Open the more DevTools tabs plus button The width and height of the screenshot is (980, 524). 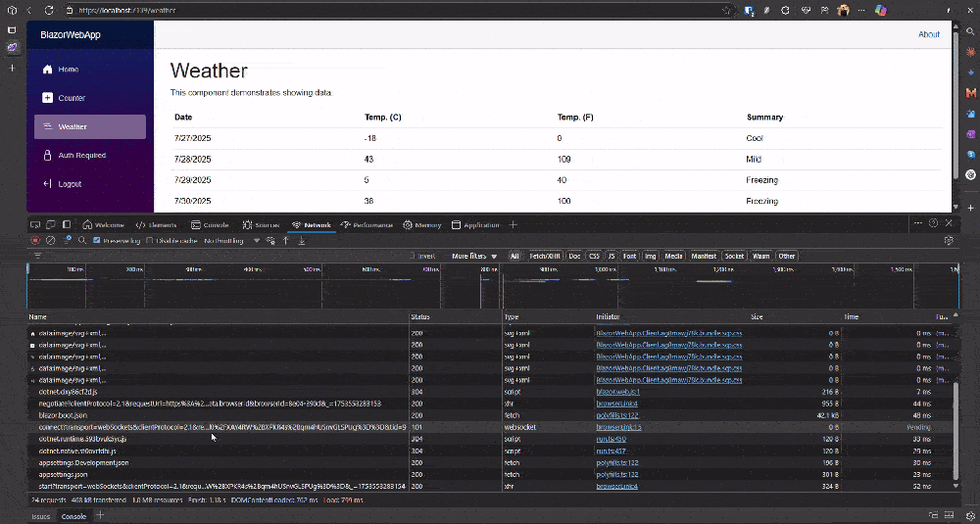point(514,225)
